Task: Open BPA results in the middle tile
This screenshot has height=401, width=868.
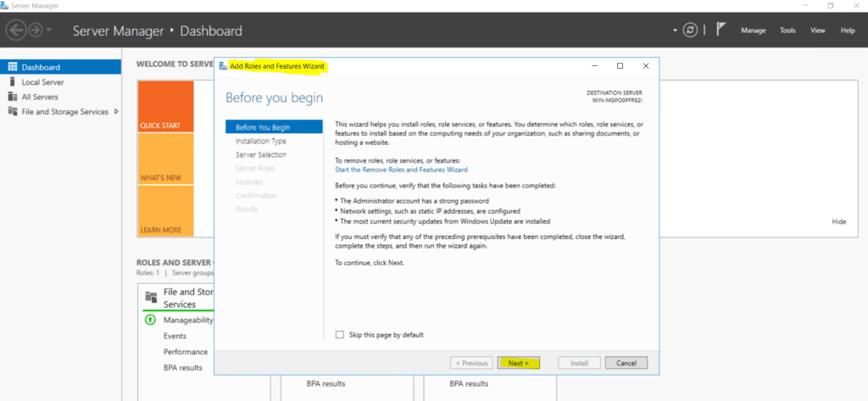Action: 326,383
